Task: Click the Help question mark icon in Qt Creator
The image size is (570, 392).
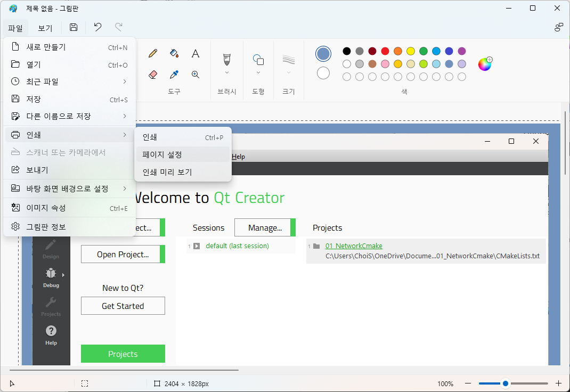Action: point(51,331)
